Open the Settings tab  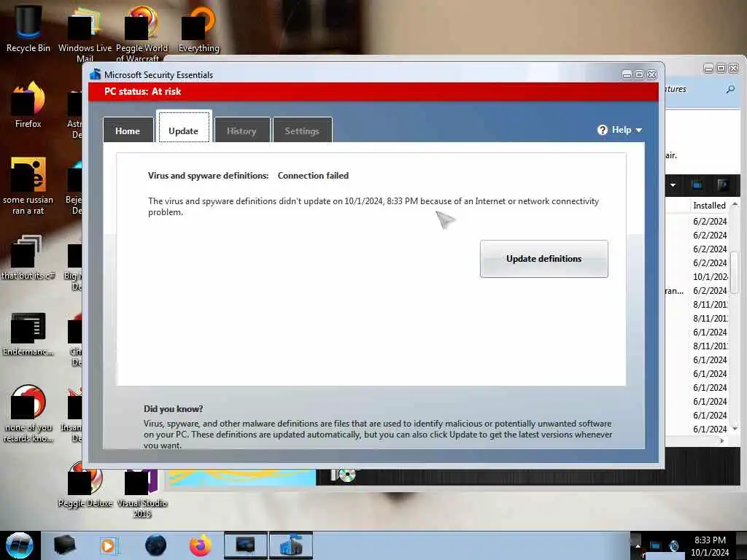click(x=302, y=130)
